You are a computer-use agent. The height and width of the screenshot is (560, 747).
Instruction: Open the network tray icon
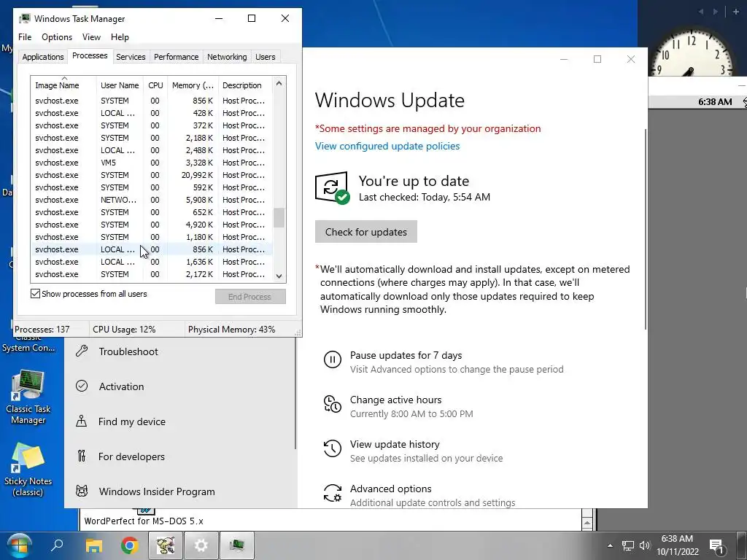click(x=628, y=545)
